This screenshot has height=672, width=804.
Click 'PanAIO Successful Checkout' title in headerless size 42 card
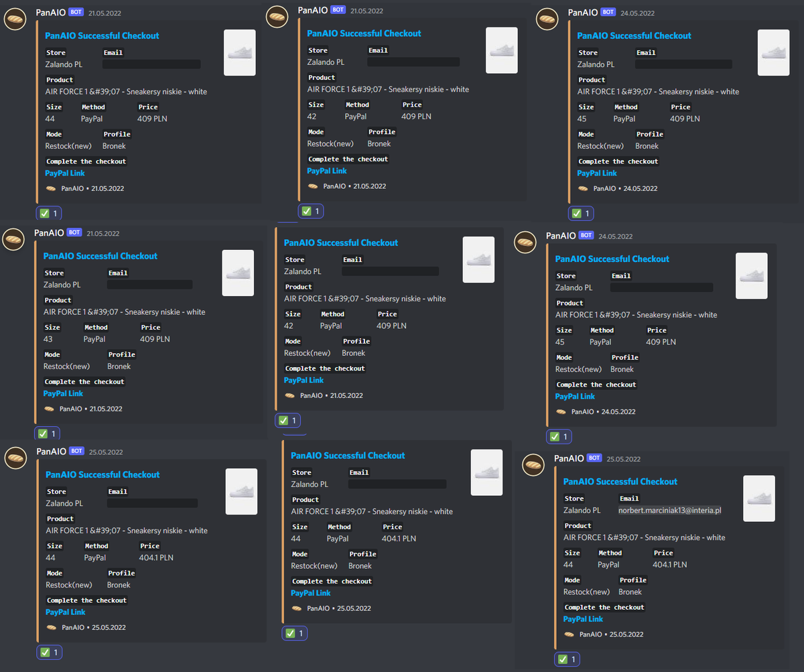tap(341, 243)
